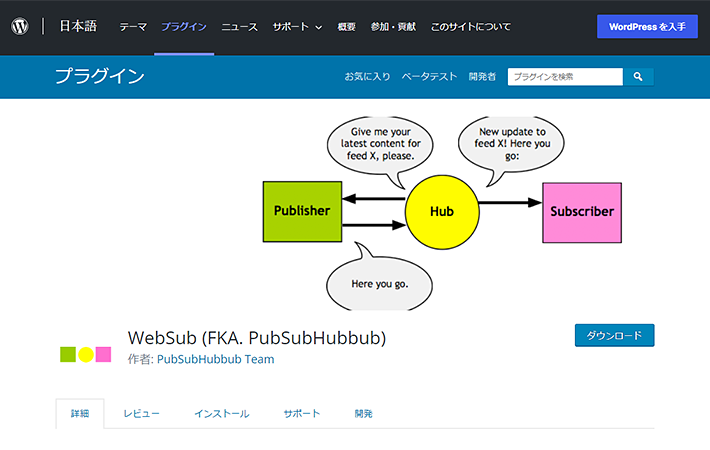Click the ダウンロード button
This screenshot has width=710, height=450.
[x=614, y=335]
